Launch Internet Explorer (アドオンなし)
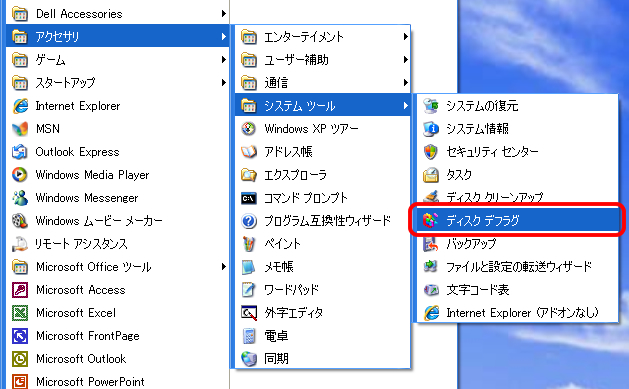629x389 pixels. pyautogui.click(x=517, y=313)
